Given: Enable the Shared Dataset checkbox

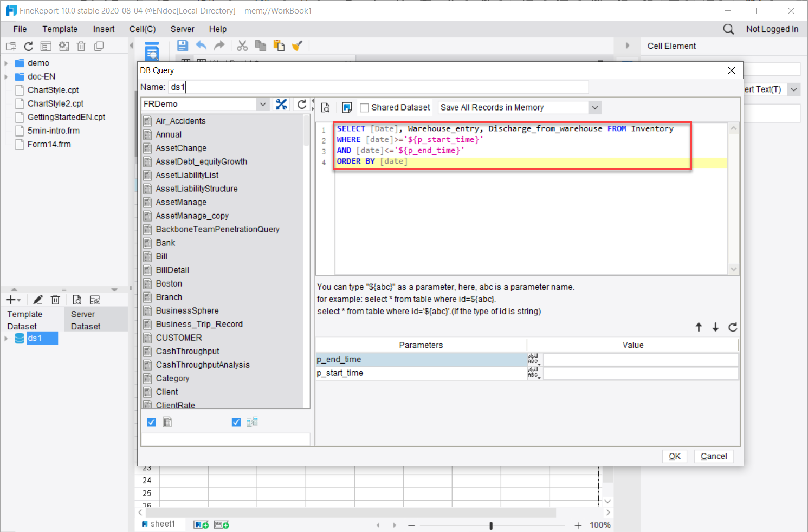Looking at the screenshot, I should [364, 107].
